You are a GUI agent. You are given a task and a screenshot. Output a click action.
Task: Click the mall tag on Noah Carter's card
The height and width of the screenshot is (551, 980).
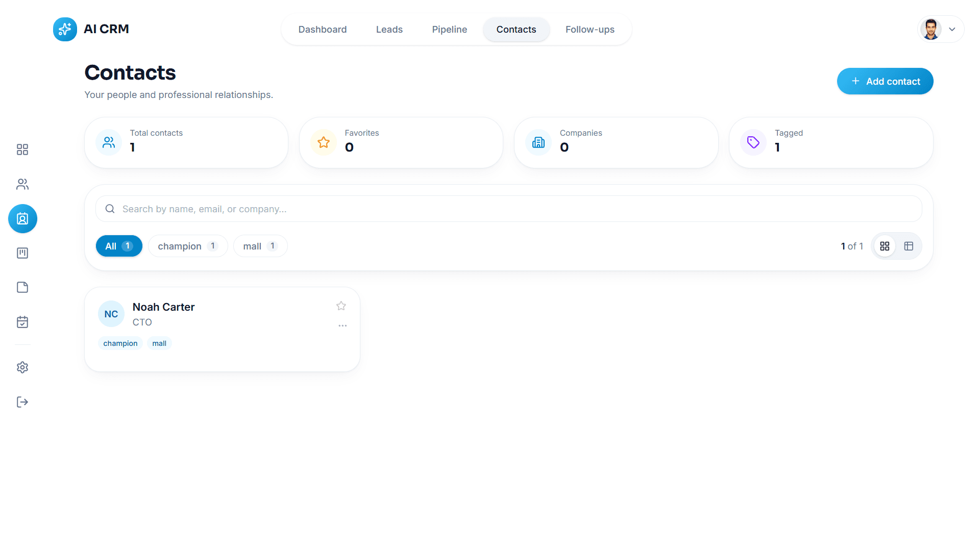[159, 343]
